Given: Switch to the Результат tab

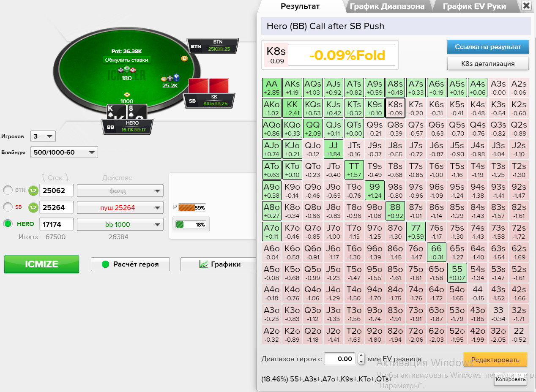Looking at the screenshot, I should pos(300,6).
